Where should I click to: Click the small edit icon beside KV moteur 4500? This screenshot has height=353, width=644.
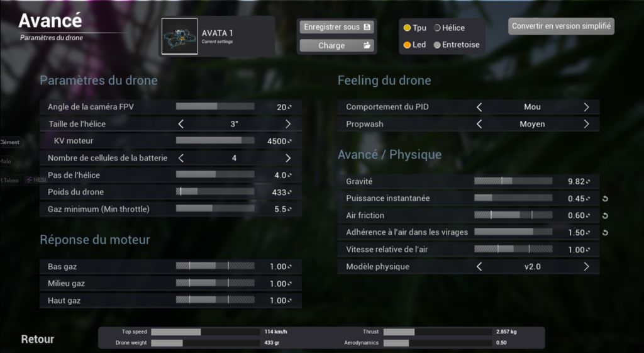(x=290, y=142)
